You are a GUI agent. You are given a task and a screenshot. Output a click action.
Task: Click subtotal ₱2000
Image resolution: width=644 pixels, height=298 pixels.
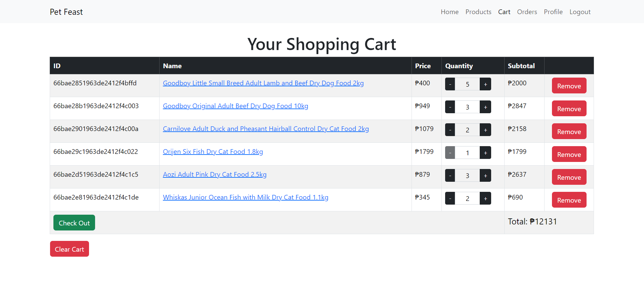point(517,83)
